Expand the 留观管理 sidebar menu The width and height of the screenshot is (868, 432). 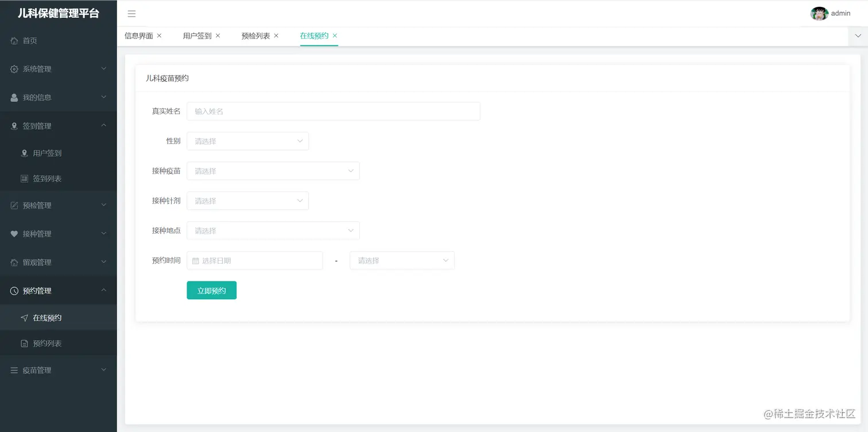tap(59, 263)
